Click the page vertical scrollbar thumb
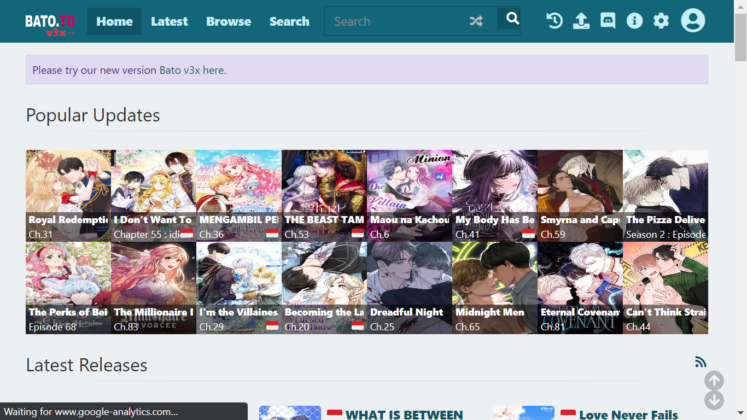The height and width of the screenshot is (420, 747). coord(740,38)
